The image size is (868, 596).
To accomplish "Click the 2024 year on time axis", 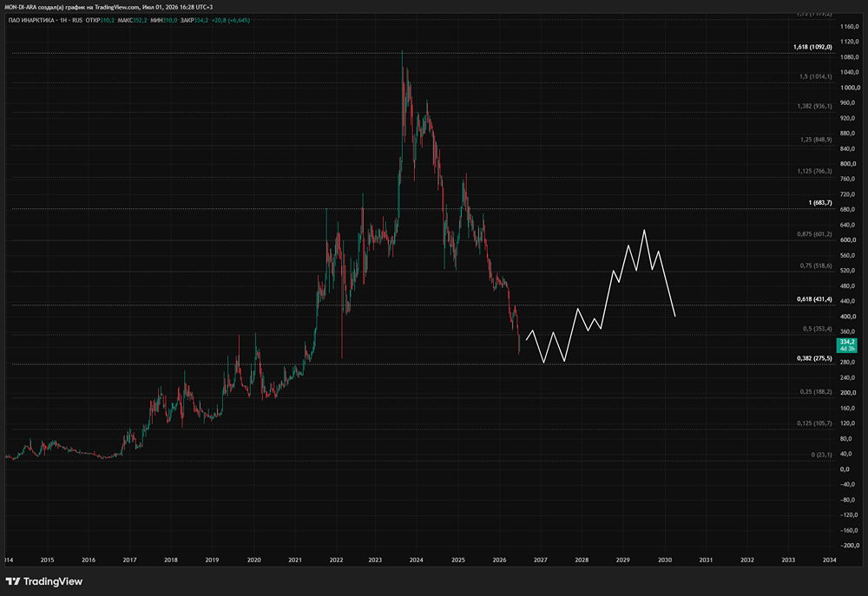I will (417, 560).
